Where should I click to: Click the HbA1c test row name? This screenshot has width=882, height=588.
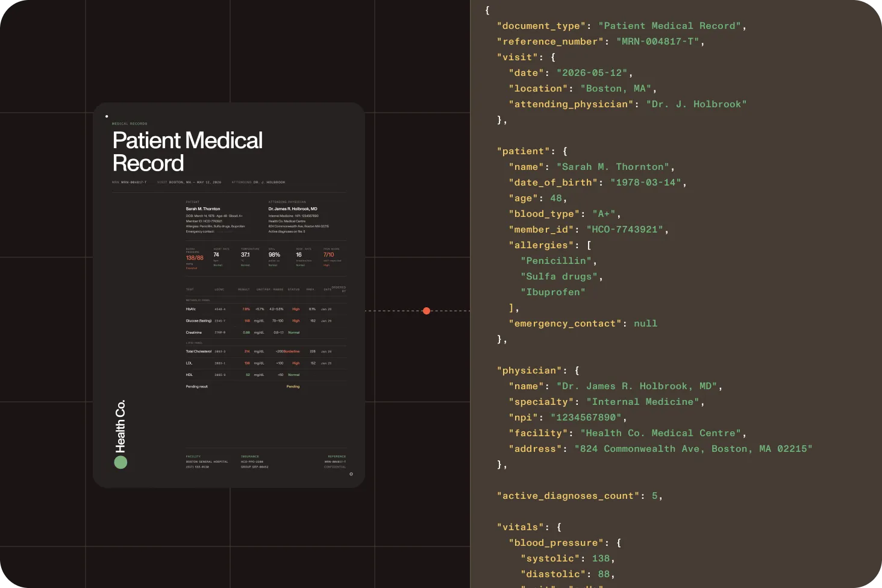tap(191, 309)
